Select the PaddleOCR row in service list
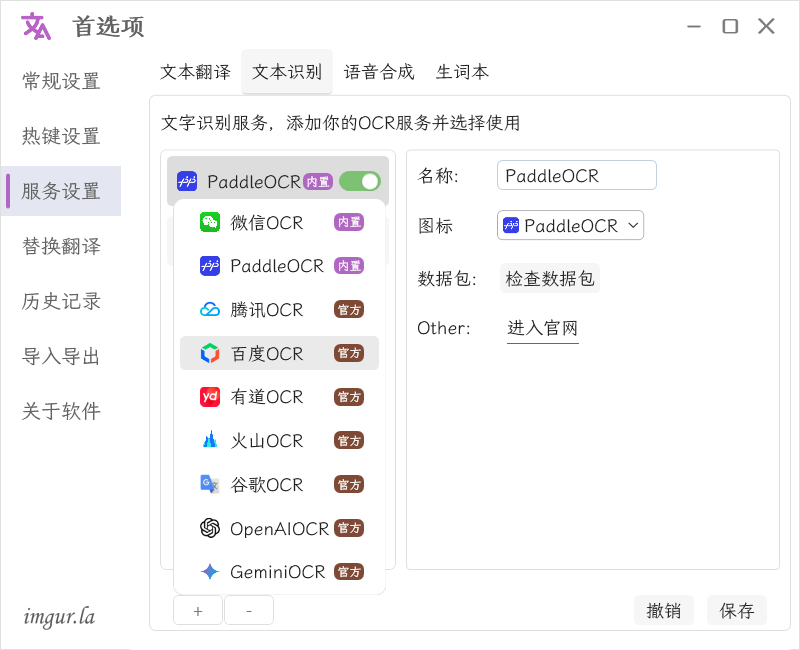Screen dimensions: 800x650 pyautogui.click(x=278, y=181)
